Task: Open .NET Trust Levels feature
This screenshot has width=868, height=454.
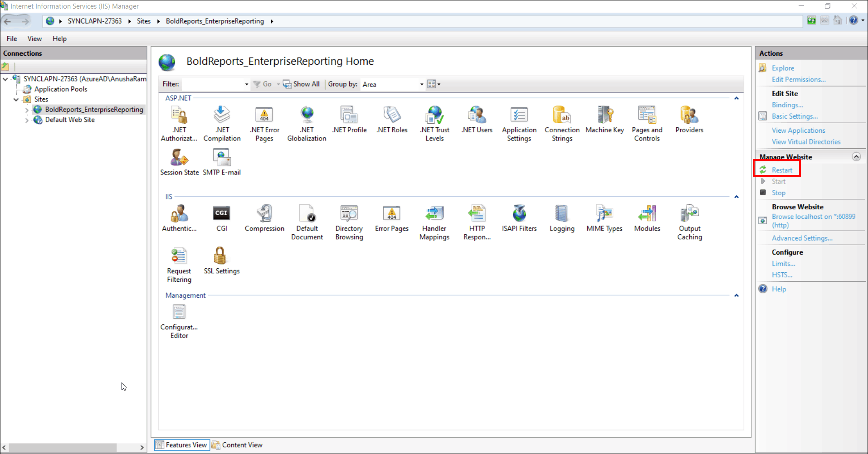Action: tap(434, 123)
